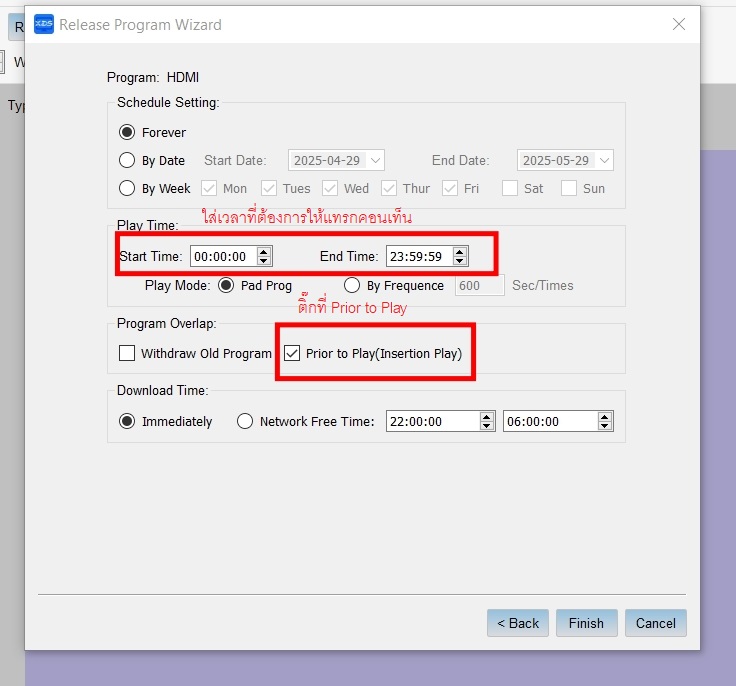Check Withdraw Old Program
The image size is (736, 686).
(127, 353)
